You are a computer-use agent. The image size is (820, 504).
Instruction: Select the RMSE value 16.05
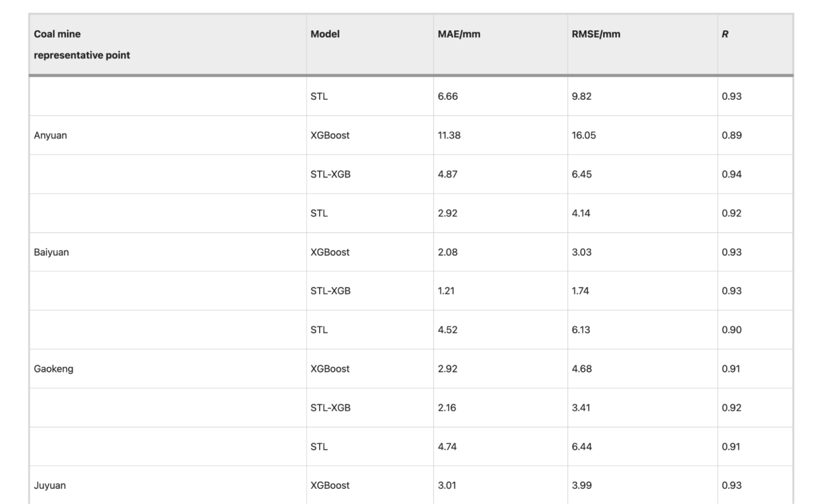coord(583,135)
